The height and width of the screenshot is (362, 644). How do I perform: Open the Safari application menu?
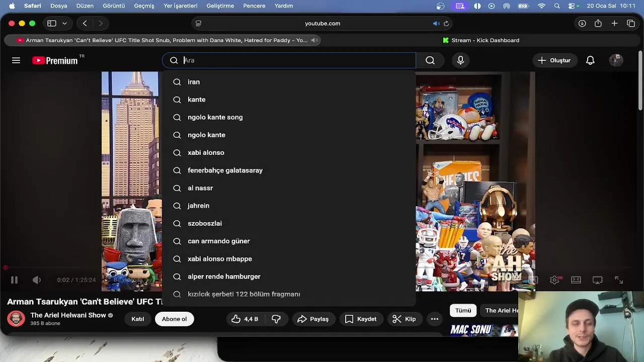[x=33, y=6]
